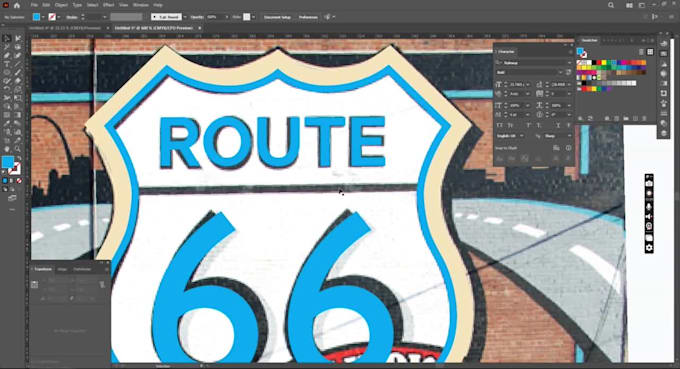Open the Help menu
This screenshot has height=369, width=680.
(158, 5)
